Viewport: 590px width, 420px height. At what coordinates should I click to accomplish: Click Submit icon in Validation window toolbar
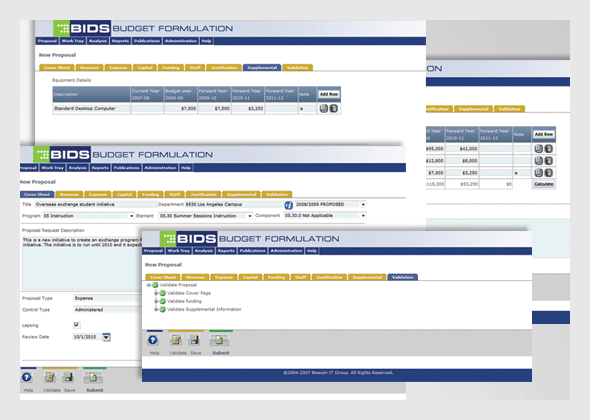[219, 341]
